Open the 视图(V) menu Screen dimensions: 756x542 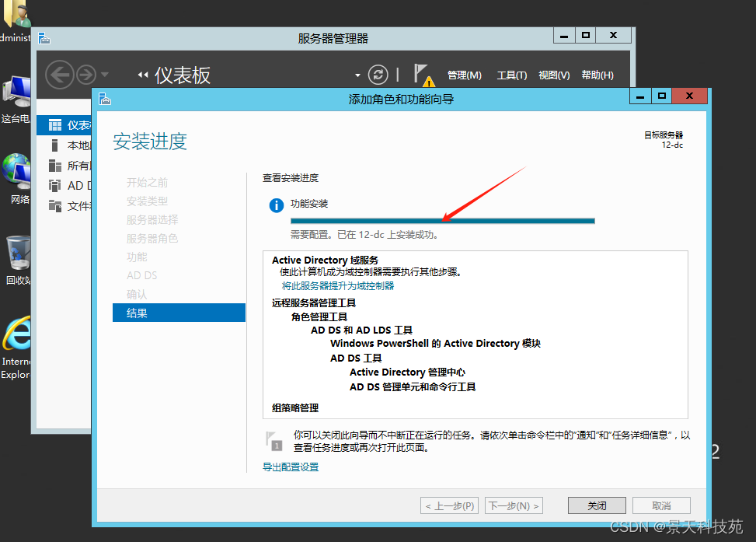[x=554, y=75]
